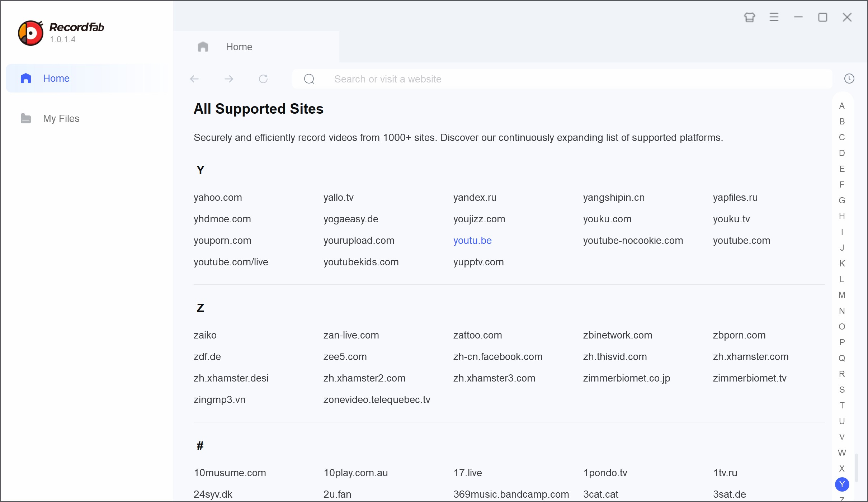Open My Files in sidebar
This screenshot has height=502, width=868.
[x=87, y=118]
